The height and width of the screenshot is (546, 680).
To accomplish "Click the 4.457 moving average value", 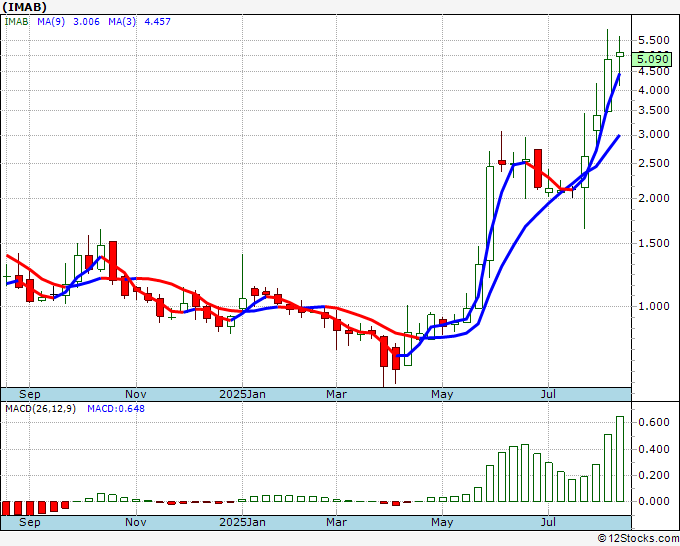I will 157,21.
